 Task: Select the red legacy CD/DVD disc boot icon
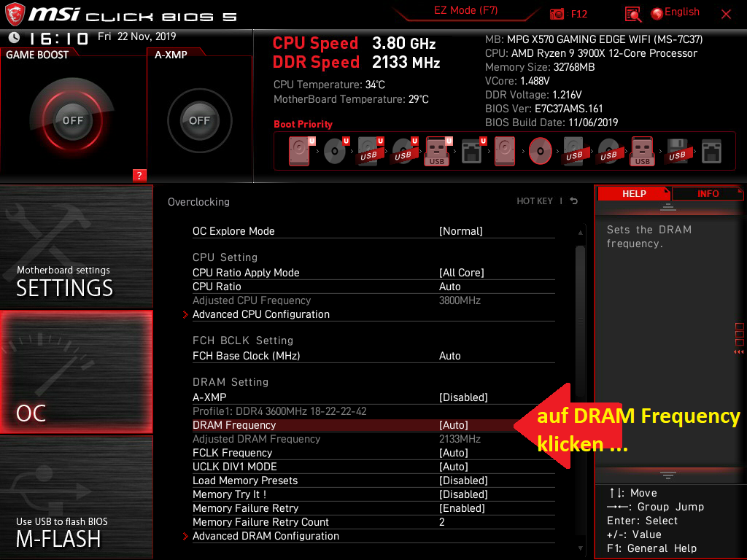pos(541,152)
